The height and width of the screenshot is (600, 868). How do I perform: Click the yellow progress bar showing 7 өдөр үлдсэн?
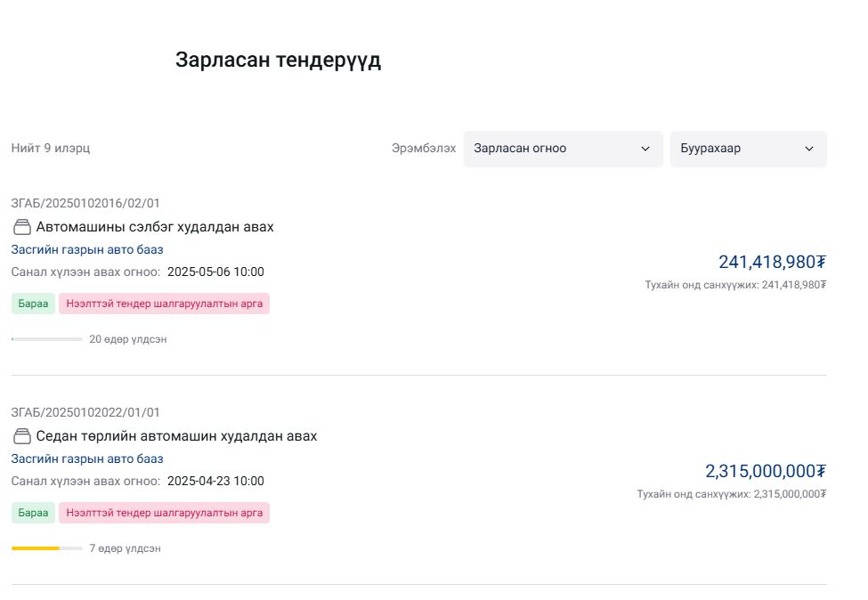click(47, 548)
